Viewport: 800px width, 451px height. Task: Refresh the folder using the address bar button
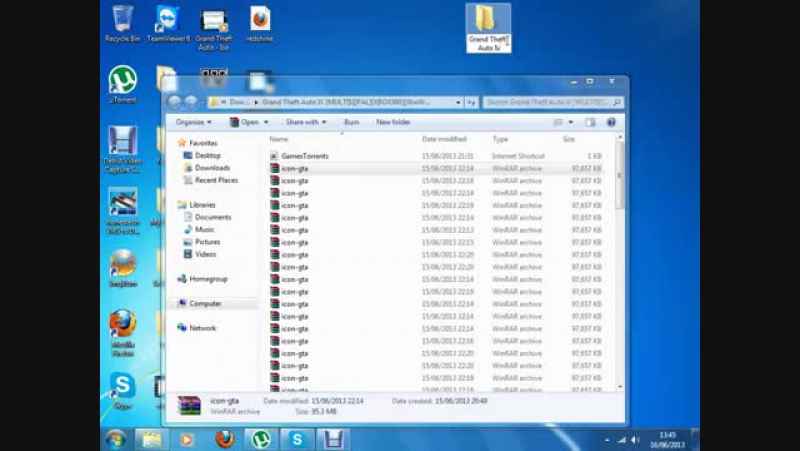pyautogui.click(x=471, y=103)
